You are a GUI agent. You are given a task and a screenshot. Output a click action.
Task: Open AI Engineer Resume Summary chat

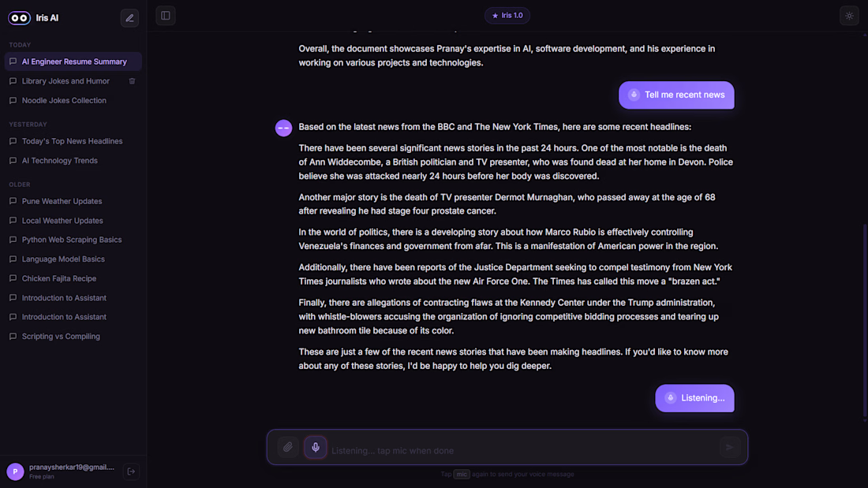click(x=73, y=61)
